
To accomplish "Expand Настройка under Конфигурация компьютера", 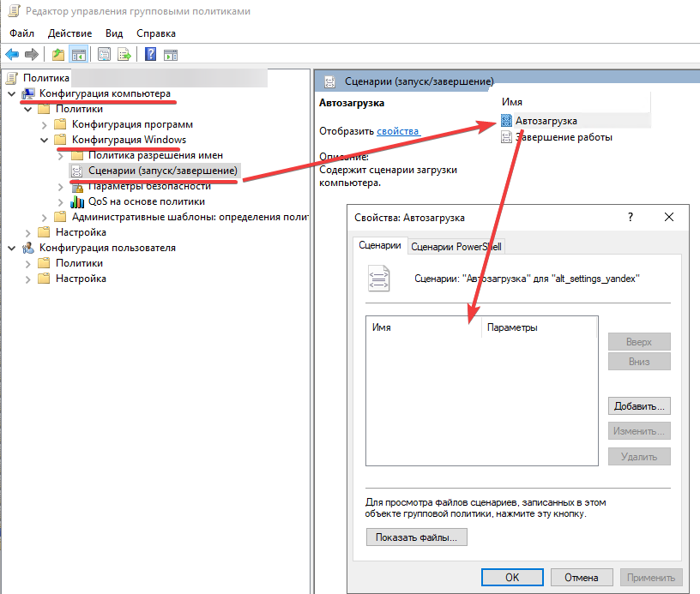I will point(28,233).
